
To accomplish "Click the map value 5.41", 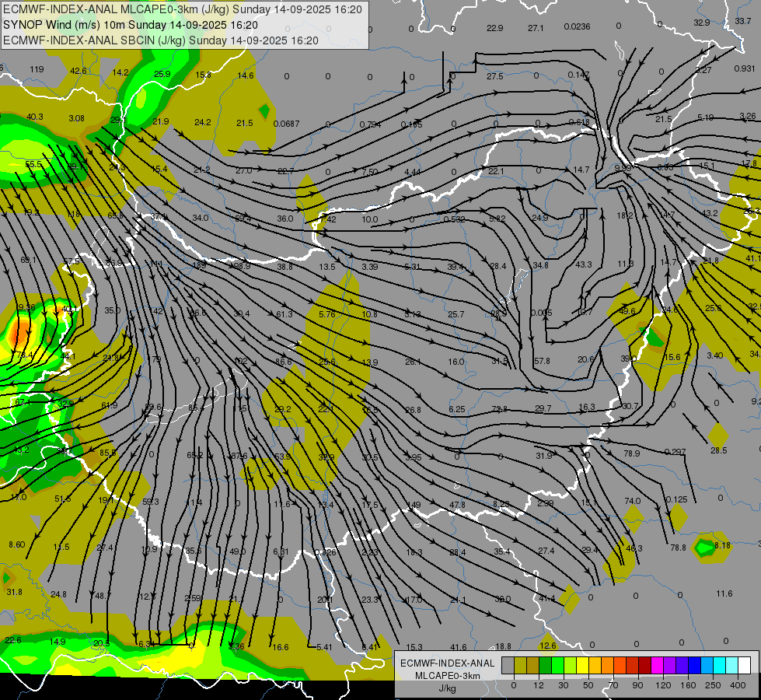I will pos(324,647).
